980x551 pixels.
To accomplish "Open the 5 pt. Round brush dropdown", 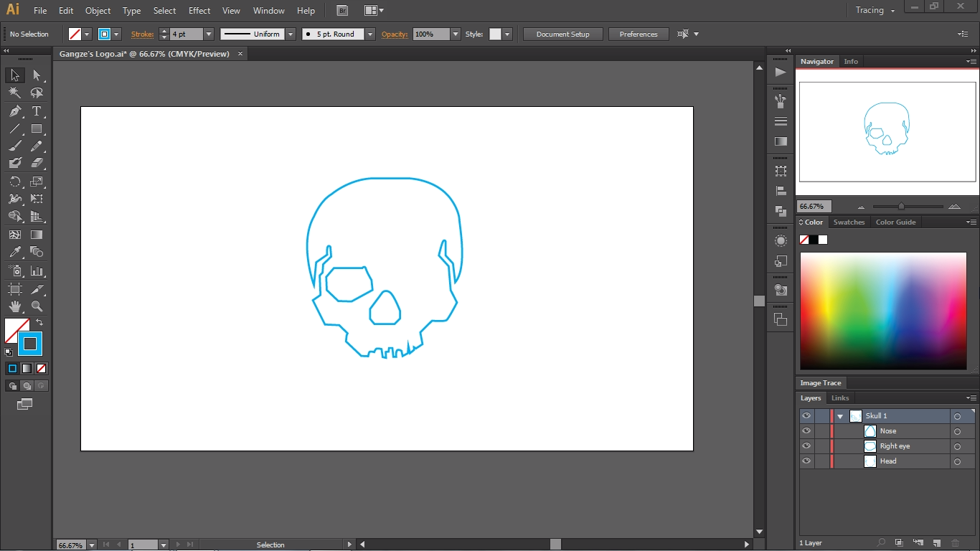I will tap(370, 34).
